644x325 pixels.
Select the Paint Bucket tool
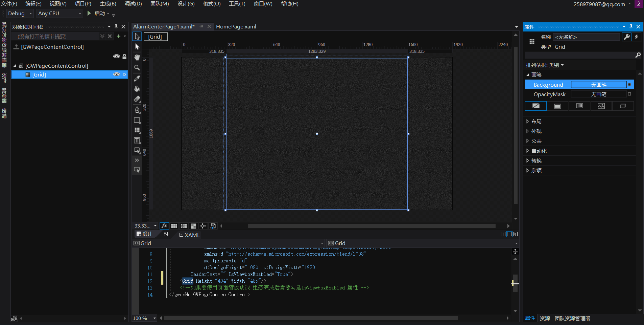point(137,89)
